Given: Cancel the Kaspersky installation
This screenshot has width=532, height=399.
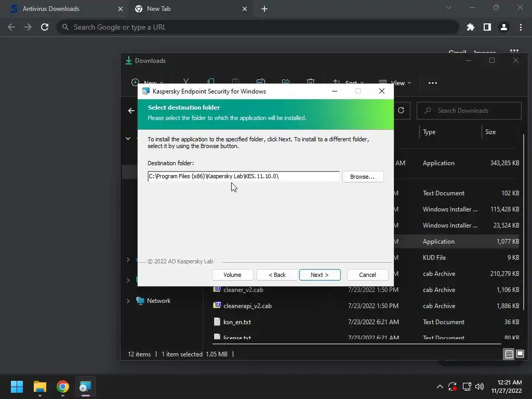Looking at the screenshot, I should (367, 275).
